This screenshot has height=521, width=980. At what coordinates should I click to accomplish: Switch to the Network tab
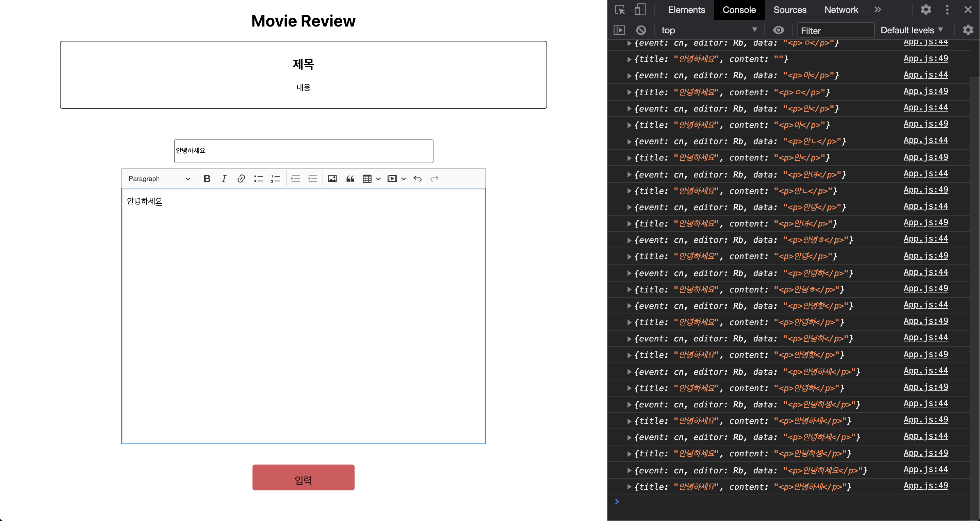tap(841, 10)
